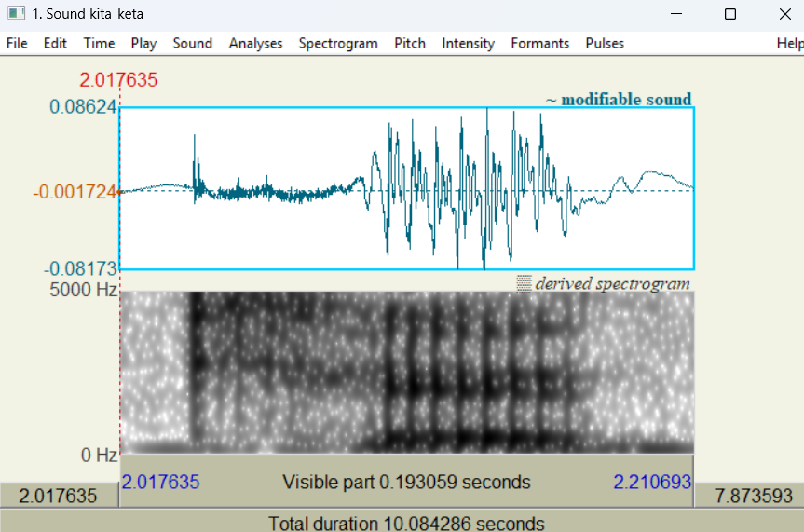Close the Sound kita_keta window

coord(785,14)
